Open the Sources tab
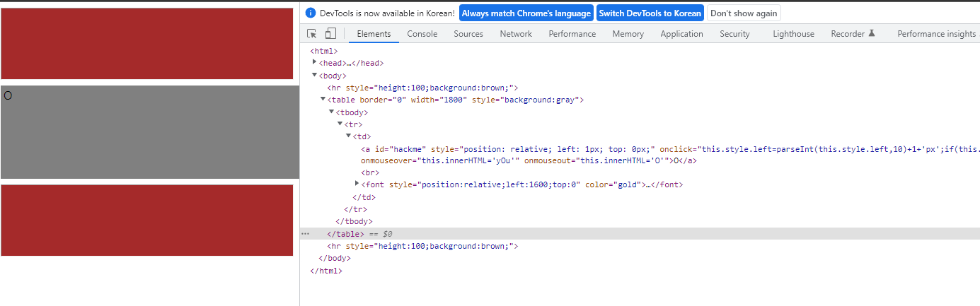The image size is (980, 306). (x=468, y=34)
